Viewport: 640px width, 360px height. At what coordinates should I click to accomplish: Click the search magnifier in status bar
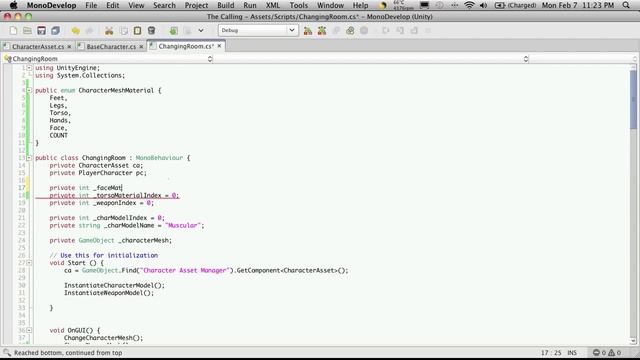[x=7, y=352]
